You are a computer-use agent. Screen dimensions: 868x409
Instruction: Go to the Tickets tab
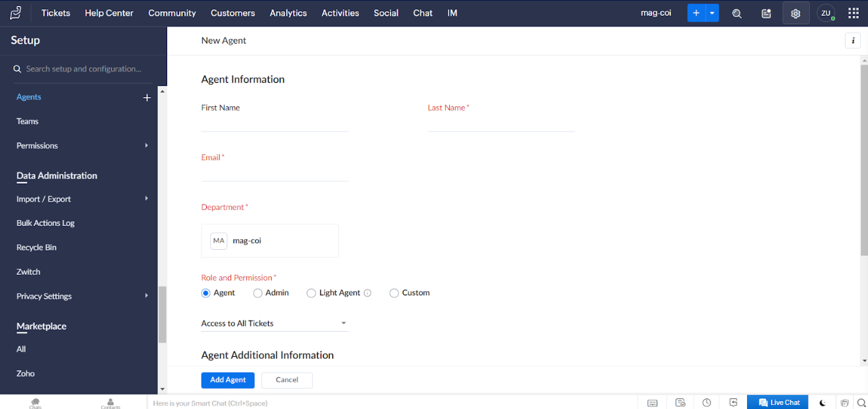[55, 13]
